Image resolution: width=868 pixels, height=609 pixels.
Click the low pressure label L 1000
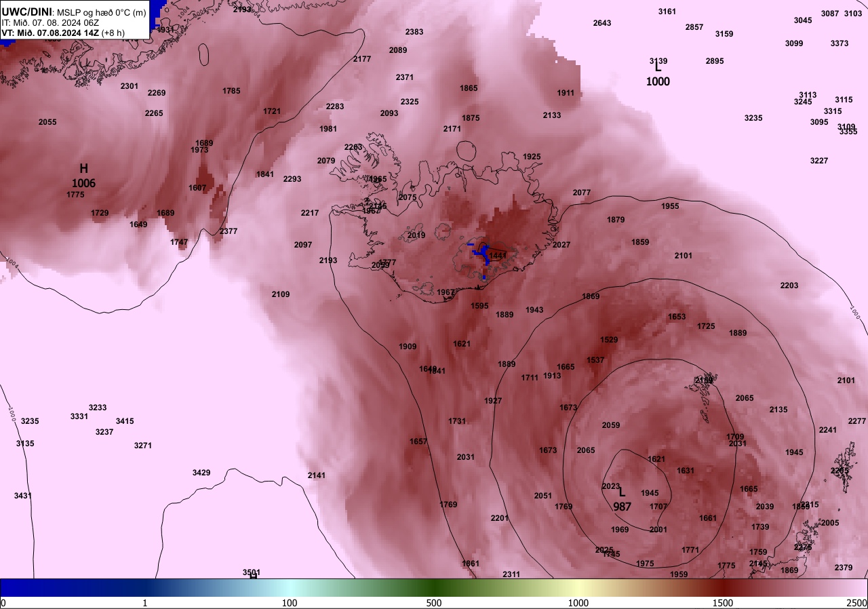tap(658, 75)
